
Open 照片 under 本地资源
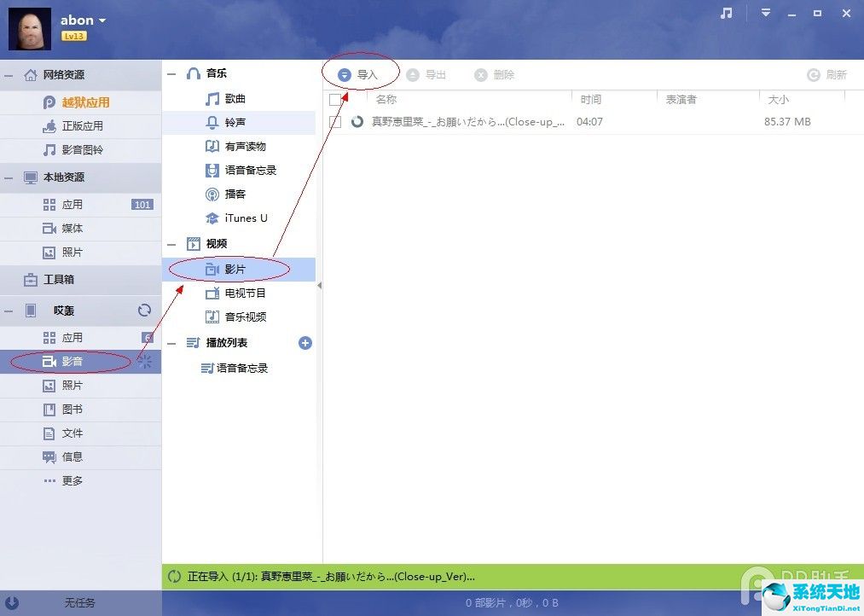(72, 252)
